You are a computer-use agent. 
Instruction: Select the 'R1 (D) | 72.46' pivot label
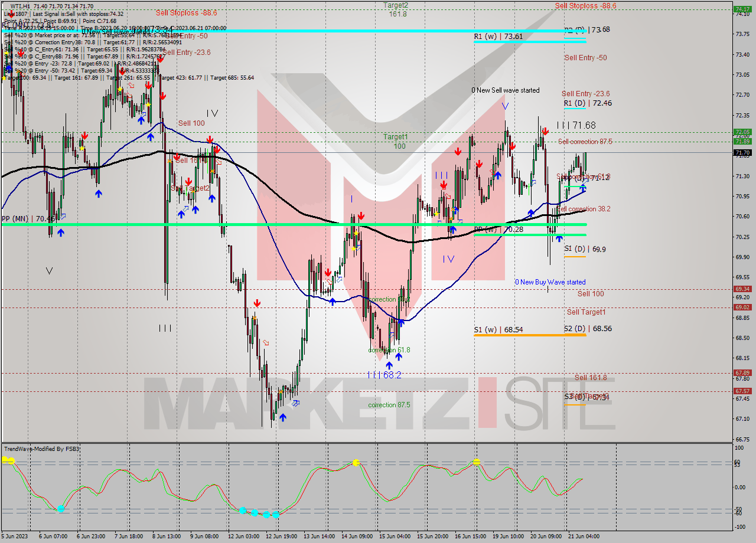[x=588, y=103]
